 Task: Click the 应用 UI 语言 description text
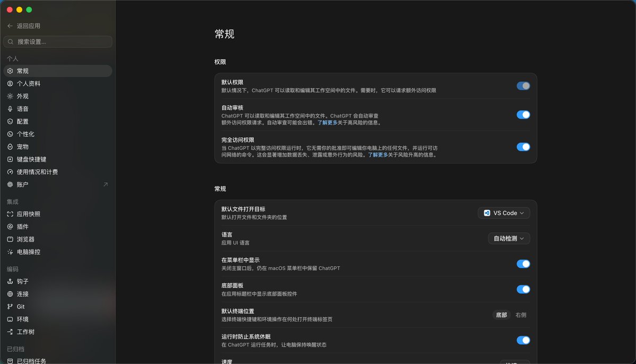click(x=235, y=243)
